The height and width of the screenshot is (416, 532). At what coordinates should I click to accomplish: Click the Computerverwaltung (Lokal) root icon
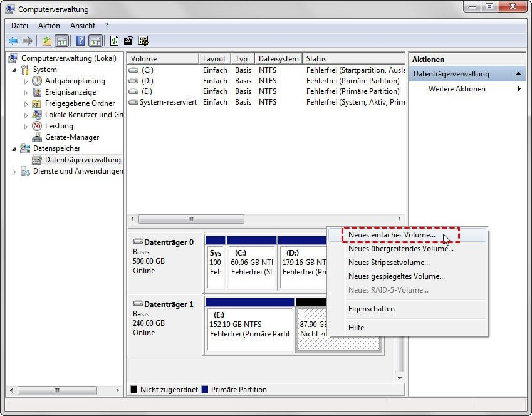pyautogui.click(x=13, y=58)
